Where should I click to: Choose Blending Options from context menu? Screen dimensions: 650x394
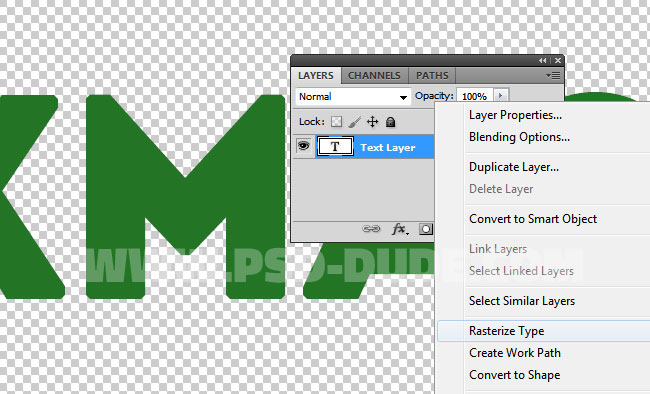point(519,137)
